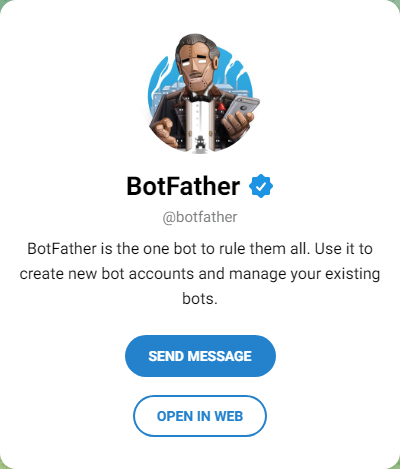Click the robot's clenched fist in avatar
400x469 pixels.
pyautogui.click(x=164, y=132)
